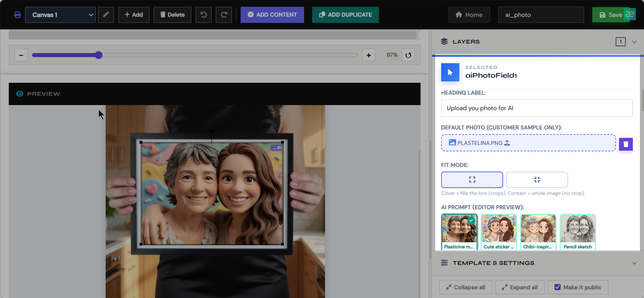
Task: Click the layer count badge 1
Action: [x=620, y=42]
